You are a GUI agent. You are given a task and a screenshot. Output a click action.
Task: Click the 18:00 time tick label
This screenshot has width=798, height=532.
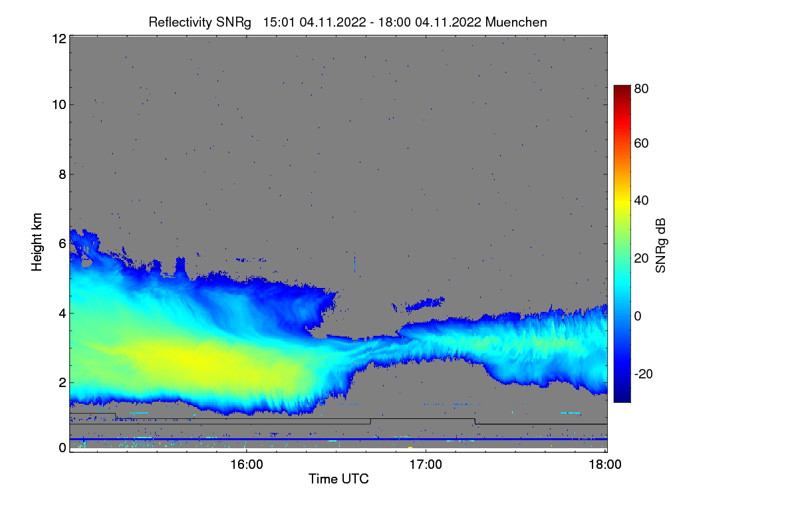605,465
